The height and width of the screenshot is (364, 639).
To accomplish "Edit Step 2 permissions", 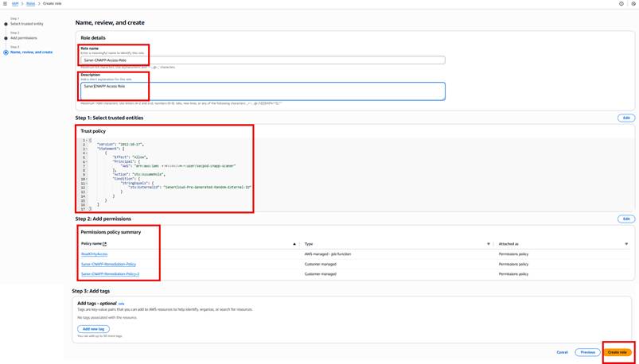I will (x=626, y=219).
